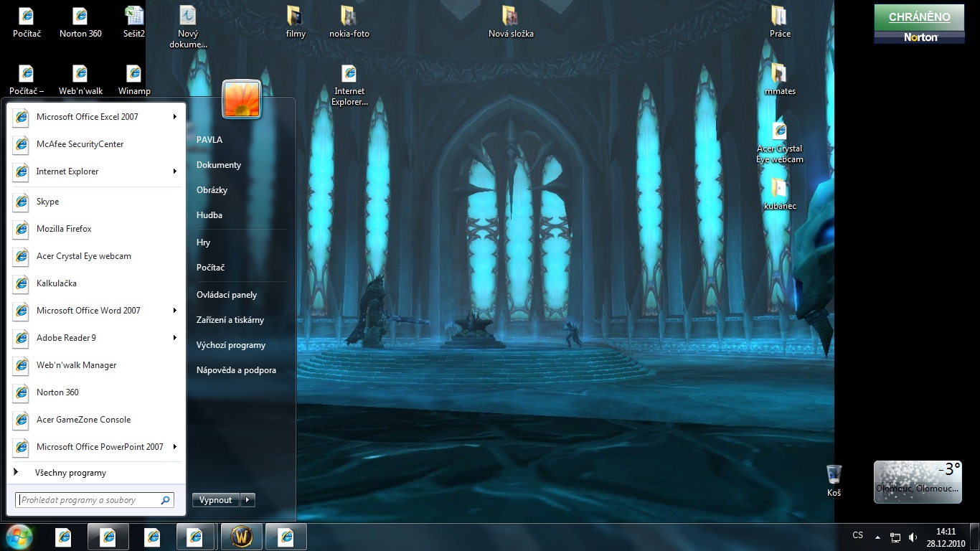Expand the Internet Explorer submenu arrow in Start menu
This screenshot has height=551, width=980.
point(175,171)
